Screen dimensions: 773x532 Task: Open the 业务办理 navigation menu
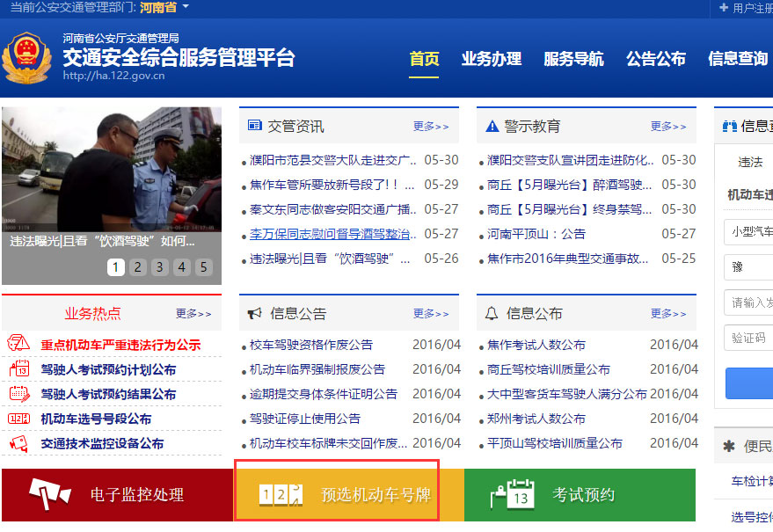[491, 59]
